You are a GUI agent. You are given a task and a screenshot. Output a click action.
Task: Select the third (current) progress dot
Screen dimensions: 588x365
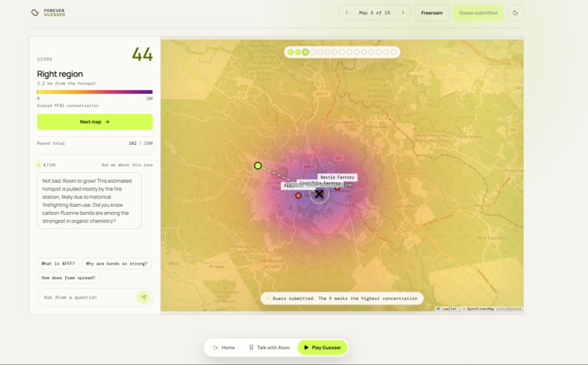305,52
